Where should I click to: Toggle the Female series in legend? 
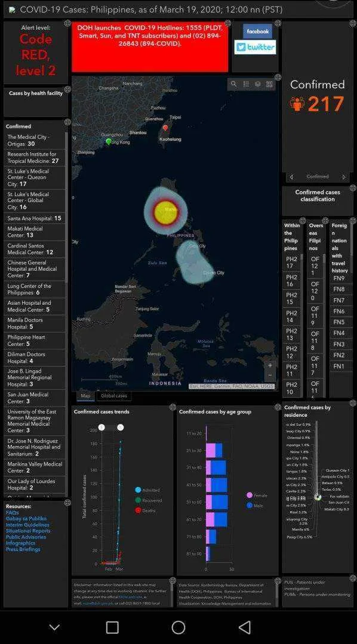click(257, 496)
